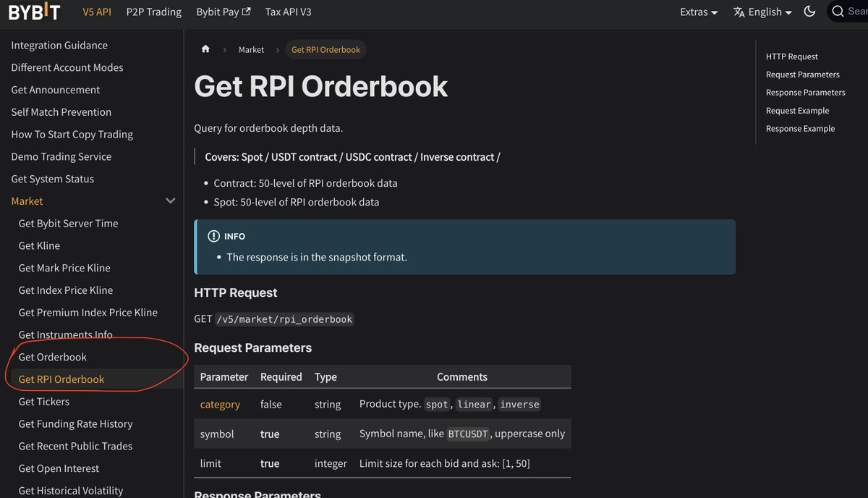Click the Market breadcrumb link

251,50
